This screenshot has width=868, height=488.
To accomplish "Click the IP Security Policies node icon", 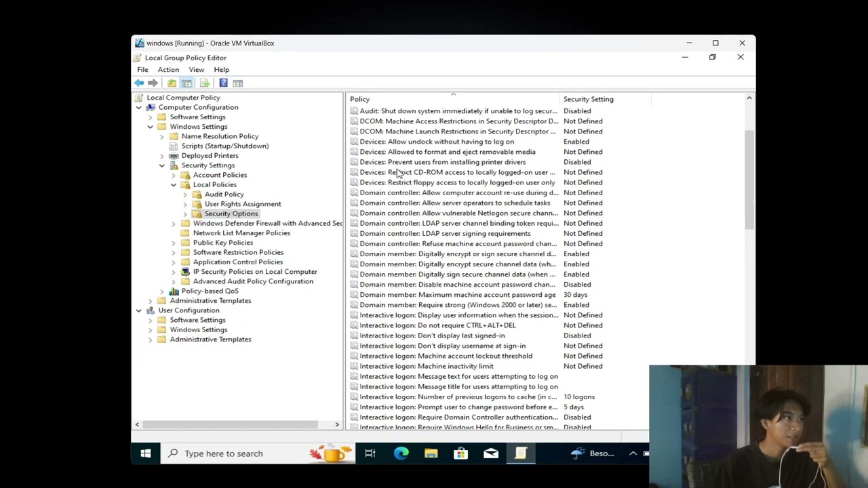I will click(185, 272).
